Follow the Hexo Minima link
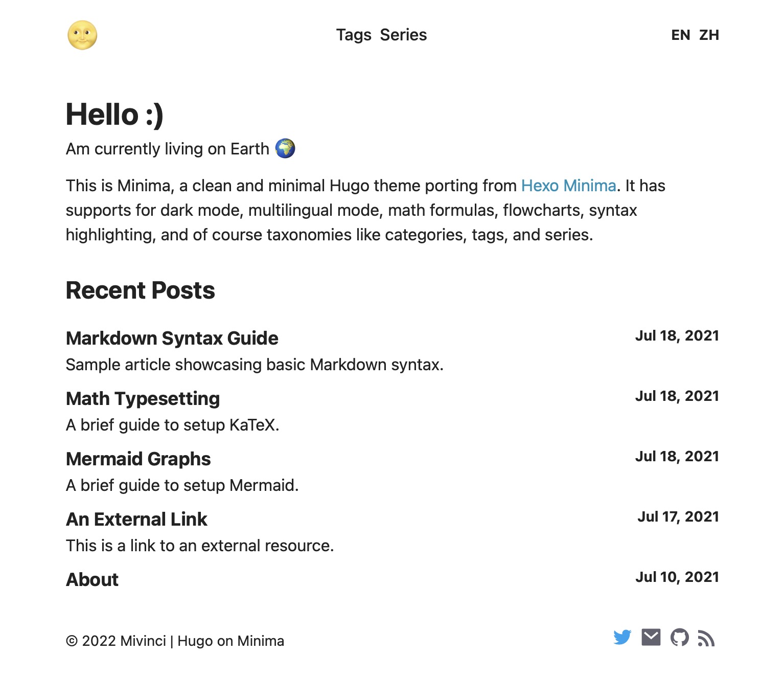Screen dimensions: 784x676 point(568,186)
